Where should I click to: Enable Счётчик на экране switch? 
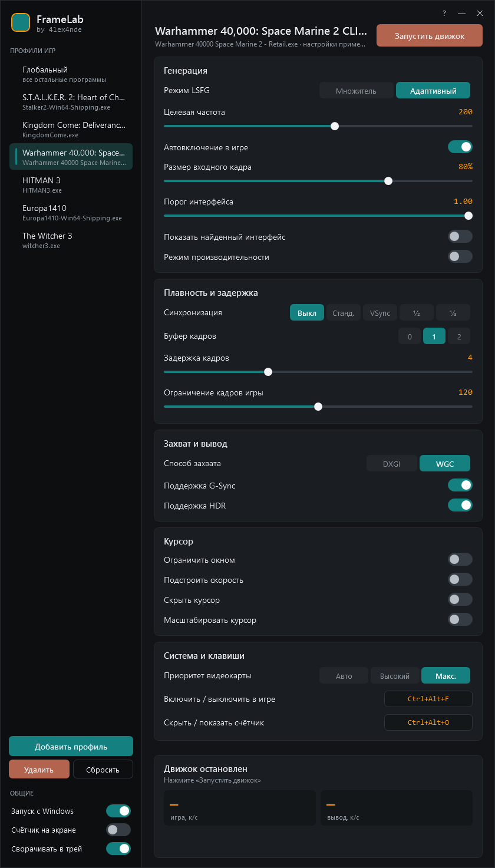pyautogui.click(x=118, y=830)
